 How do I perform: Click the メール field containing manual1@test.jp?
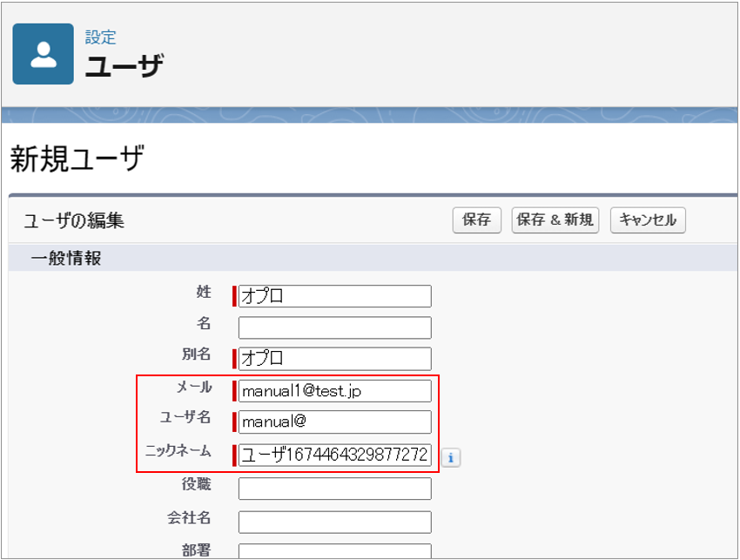[334, 391]
